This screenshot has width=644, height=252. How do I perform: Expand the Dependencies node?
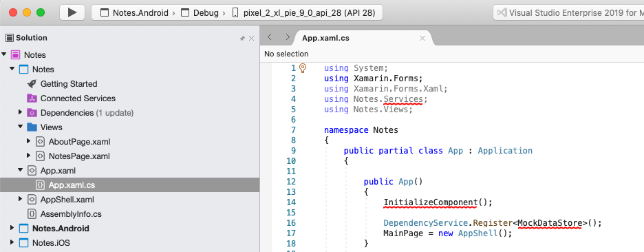(21, 113)
